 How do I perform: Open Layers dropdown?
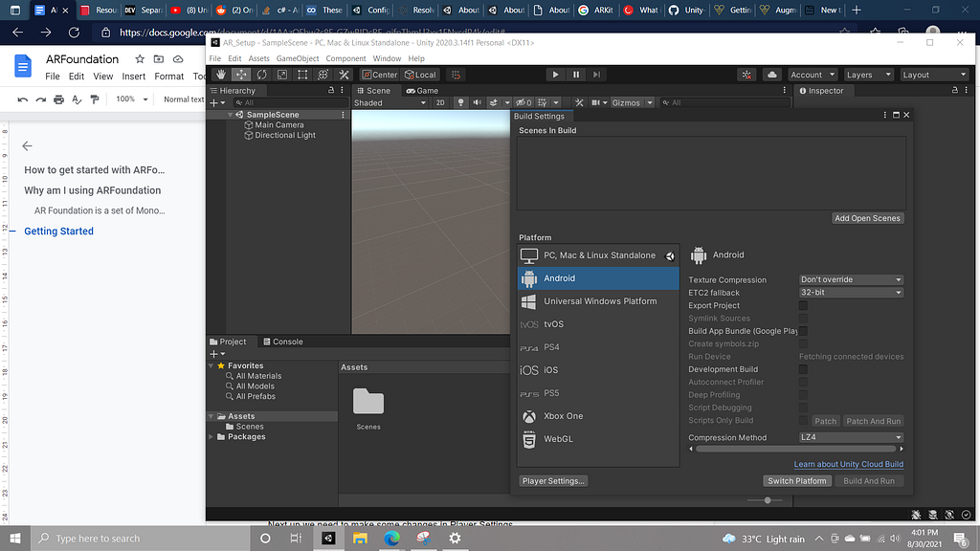pyautogui.click(x=869, y=75)
